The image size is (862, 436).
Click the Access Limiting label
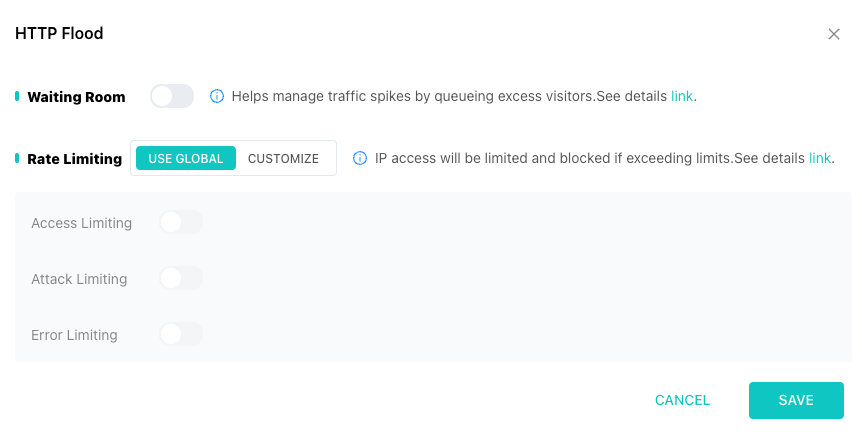(82, 223)
